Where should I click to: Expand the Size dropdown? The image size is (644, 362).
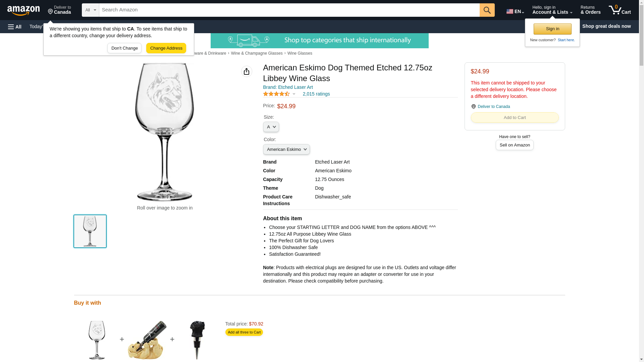[271, 127]
